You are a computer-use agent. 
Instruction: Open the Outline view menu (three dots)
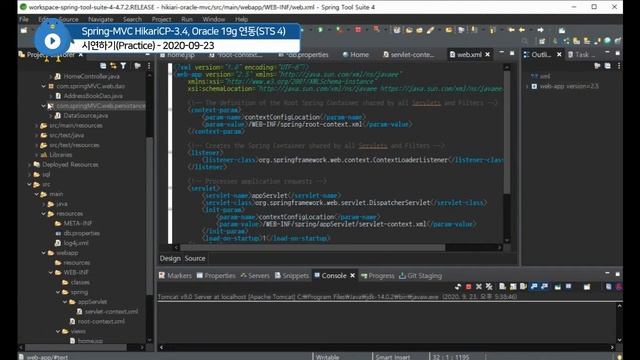click(x=619, y=66)
